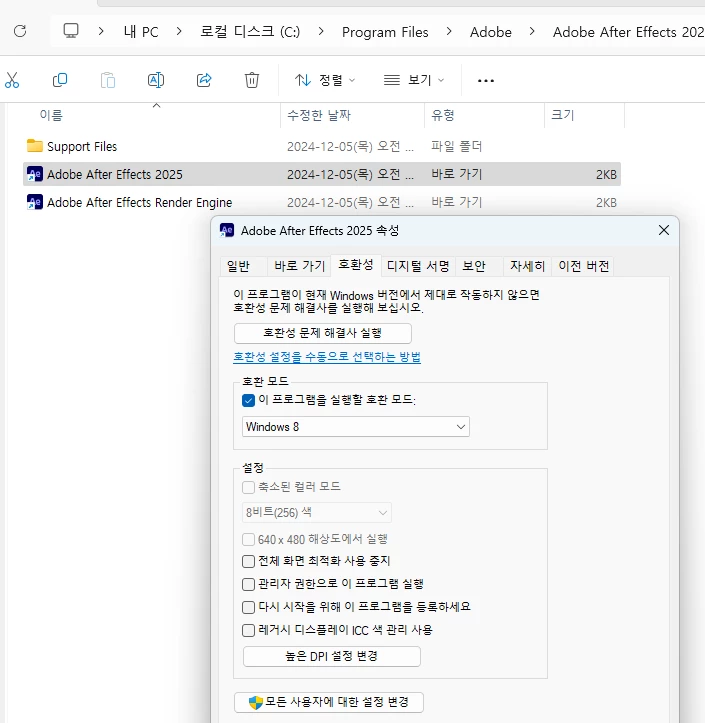This screenshot has width=705, height=723.
Task: Click the Copy icon in toolbar
Action: (x=60, y=80)
